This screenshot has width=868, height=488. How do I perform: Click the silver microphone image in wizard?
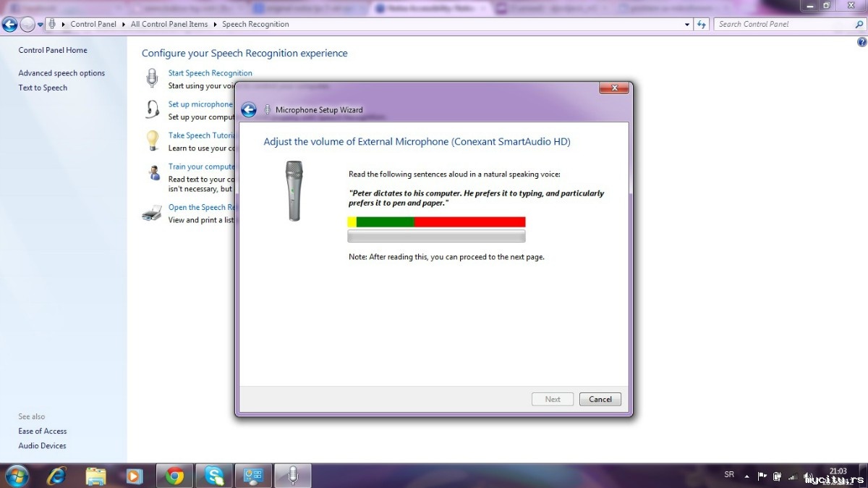tap(294, 190)
